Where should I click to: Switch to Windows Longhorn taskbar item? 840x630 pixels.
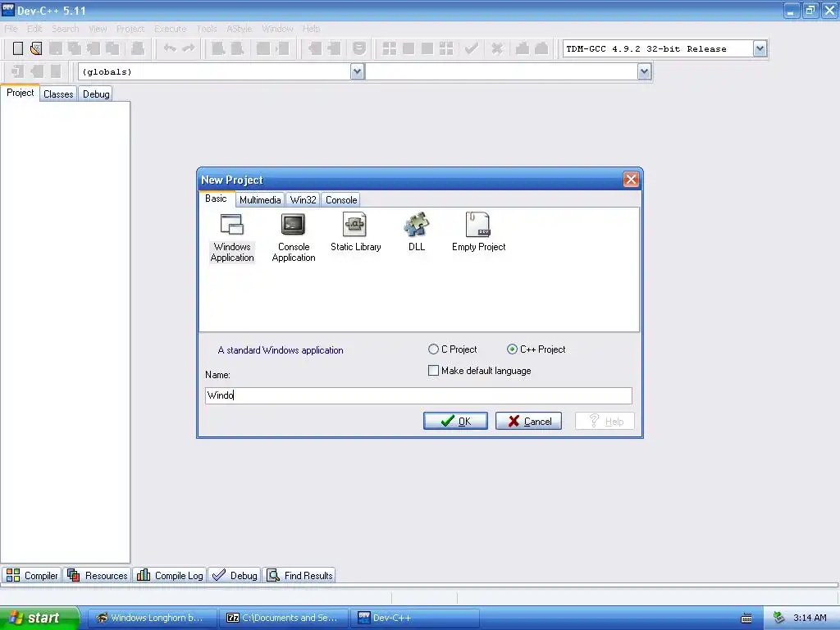coord(152,618)
